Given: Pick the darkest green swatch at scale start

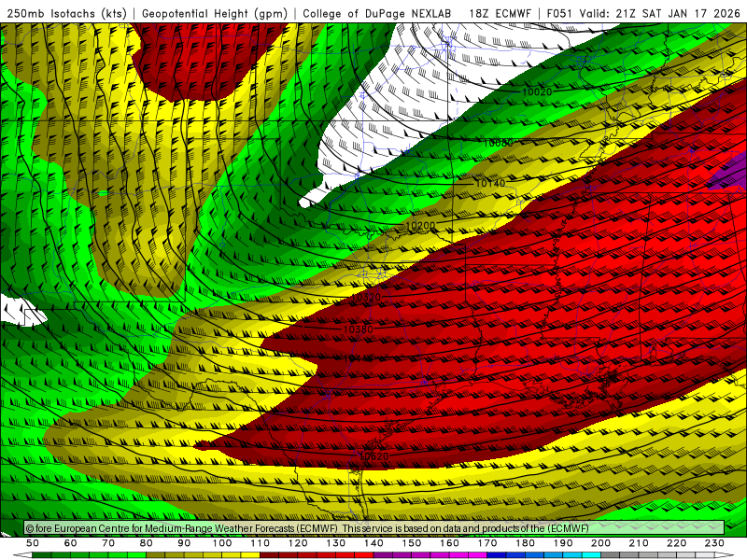Looking at the screenshot, I should coord(41,555).
